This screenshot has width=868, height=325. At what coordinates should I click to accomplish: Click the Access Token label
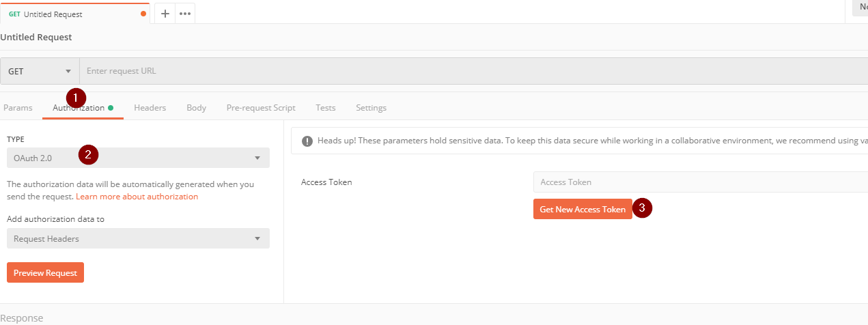click(x=326, y=182)
